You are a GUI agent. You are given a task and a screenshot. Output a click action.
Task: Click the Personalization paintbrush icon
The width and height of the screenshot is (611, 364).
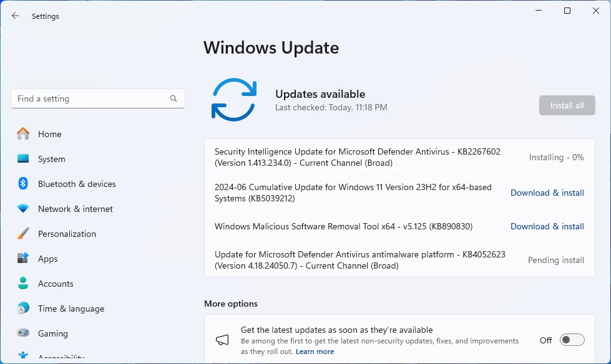23,234
